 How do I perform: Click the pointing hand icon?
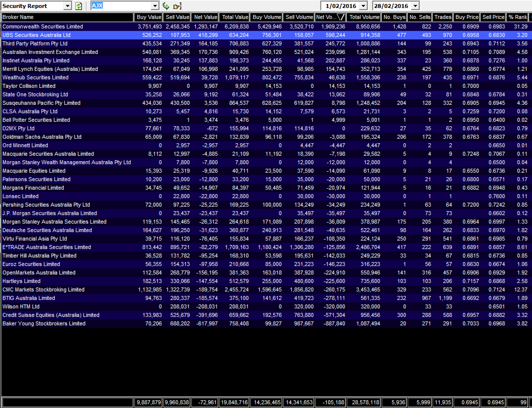[x=177, y=6]
